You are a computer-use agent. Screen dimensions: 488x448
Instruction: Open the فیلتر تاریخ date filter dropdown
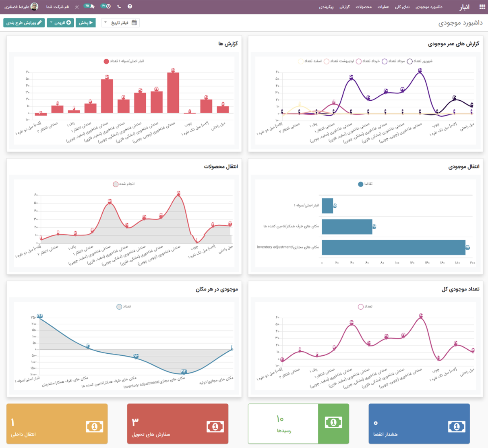click(120, 23)
